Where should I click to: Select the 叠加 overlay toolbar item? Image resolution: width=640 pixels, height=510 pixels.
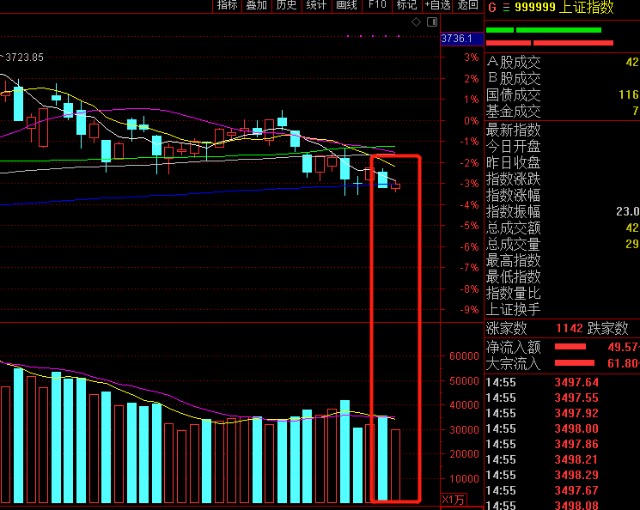(x=256, y=5)
